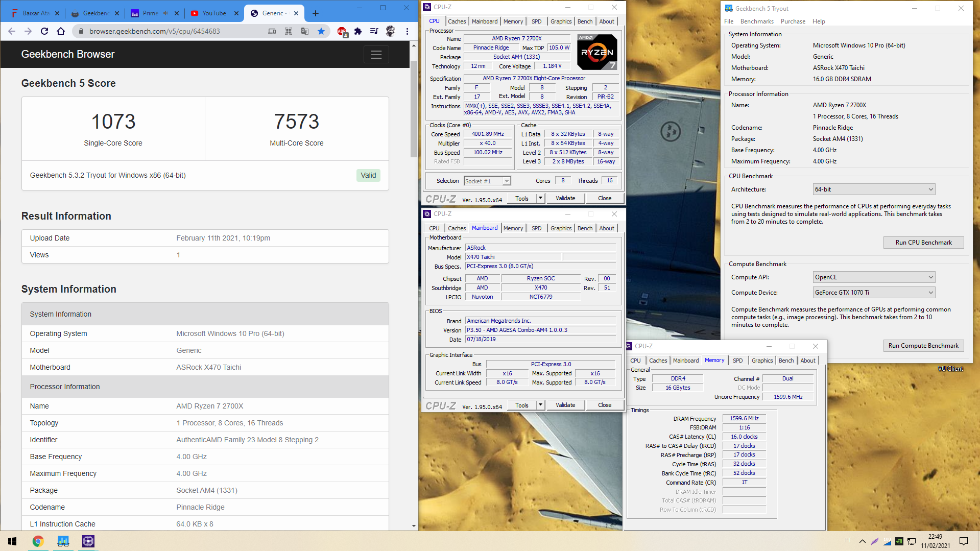
Task: Open Chrome from the taskbar
Action: [x=38, y=541]
